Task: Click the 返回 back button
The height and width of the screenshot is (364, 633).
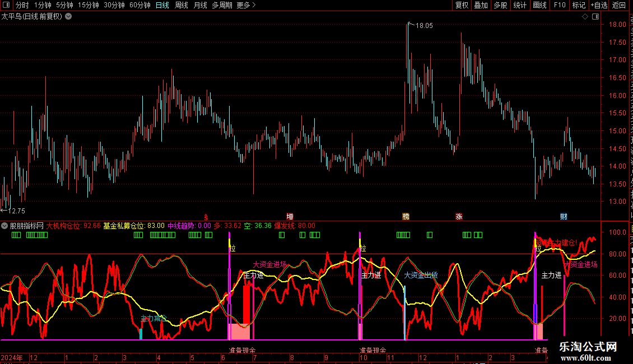Action: click(x=619, y=5)
